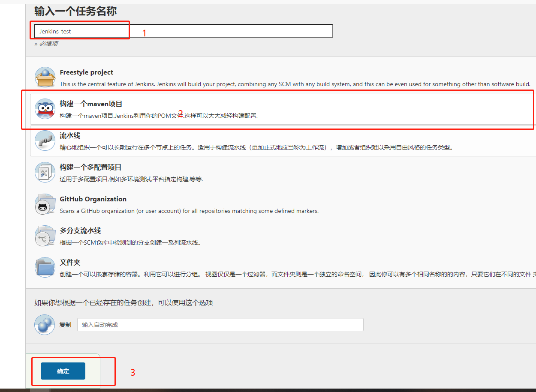Select the GitHub Organization icon

pyautogui.click(x=45, y=204)
